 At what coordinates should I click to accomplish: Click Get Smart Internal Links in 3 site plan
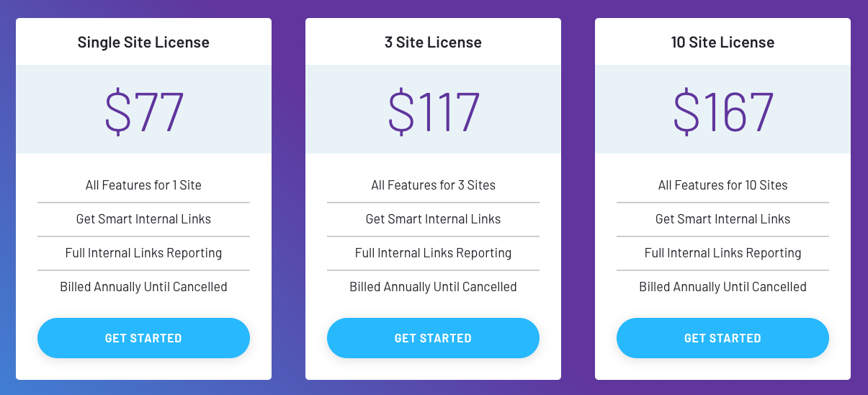coord(433,219)
